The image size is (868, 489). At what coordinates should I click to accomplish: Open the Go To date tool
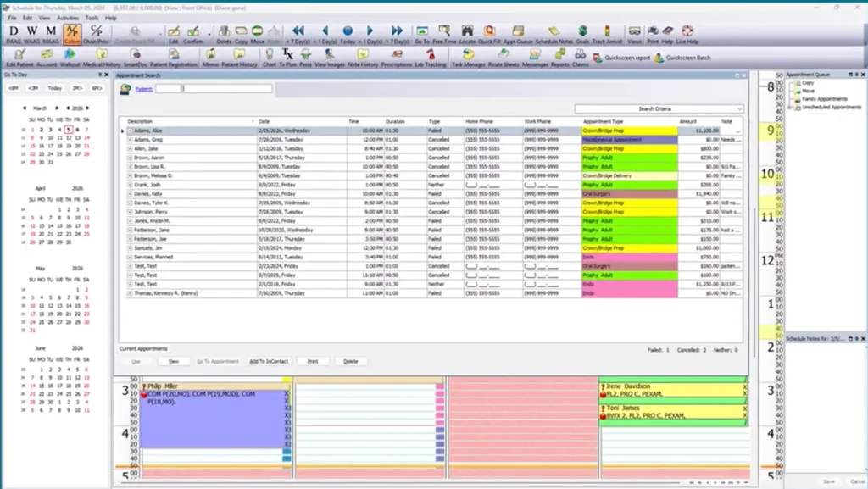tap(422, 34)
